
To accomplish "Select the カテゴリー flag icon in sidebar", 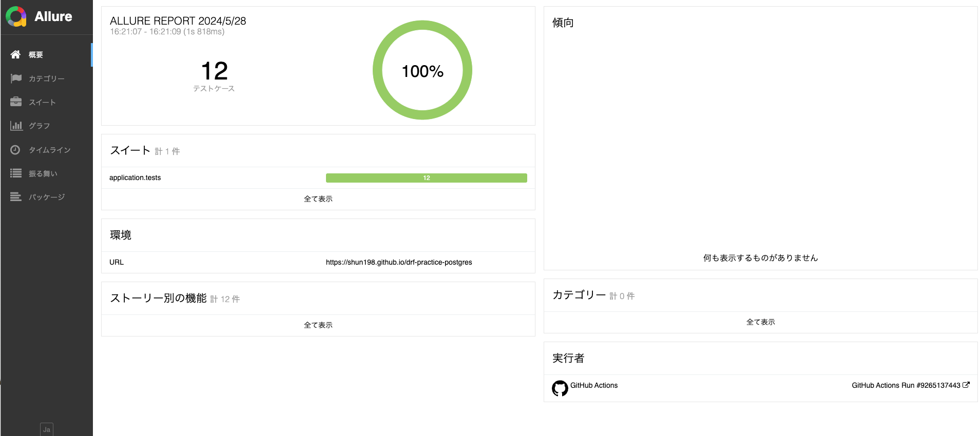I will 15,78.
